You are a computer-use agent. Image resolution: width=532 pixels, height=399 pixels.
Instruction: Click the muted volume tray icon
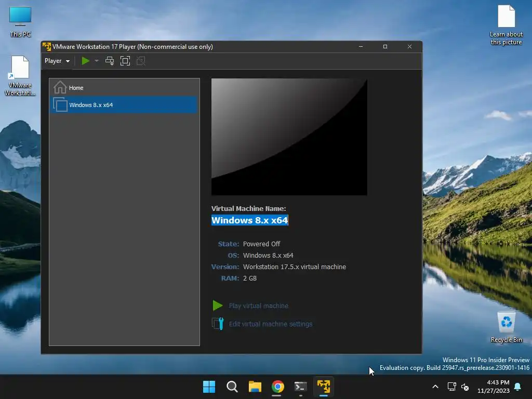pos(465,387)
